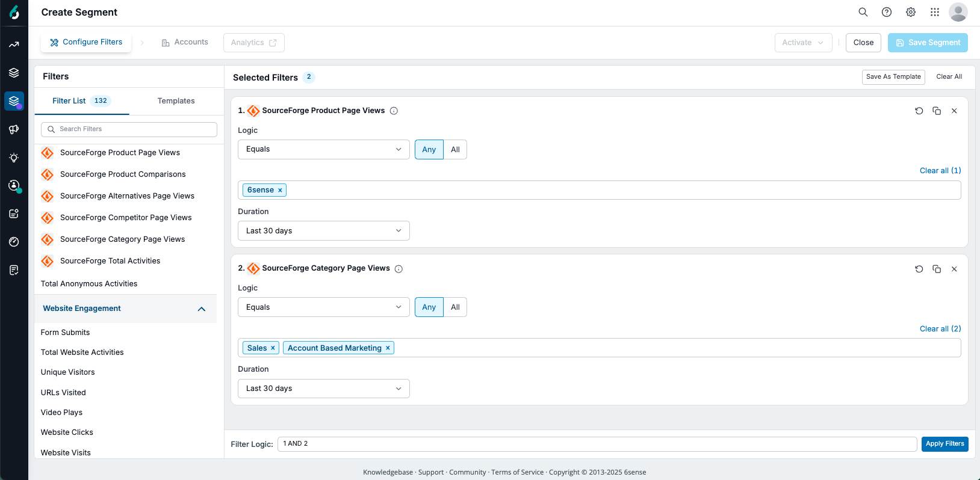980x480 pixels.
Task: Go to the Accounts step
Action: (185, 42)
